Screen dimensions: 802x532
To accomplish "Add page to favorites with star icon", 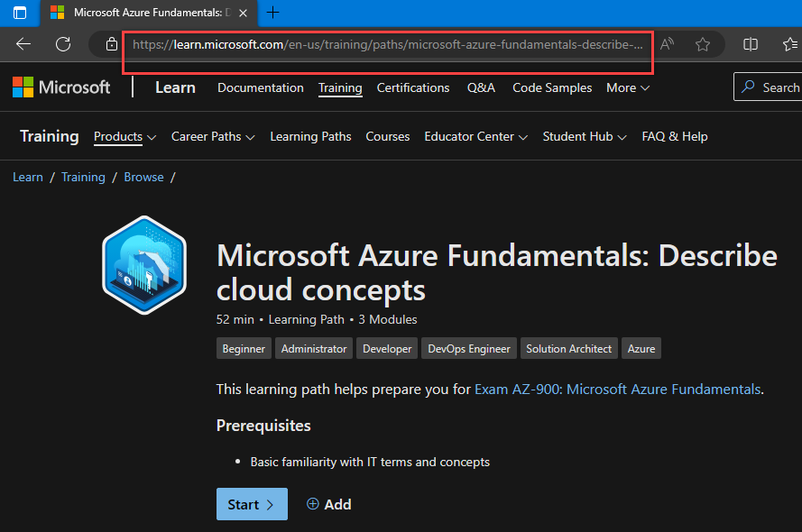I will (x=703, y=44).
